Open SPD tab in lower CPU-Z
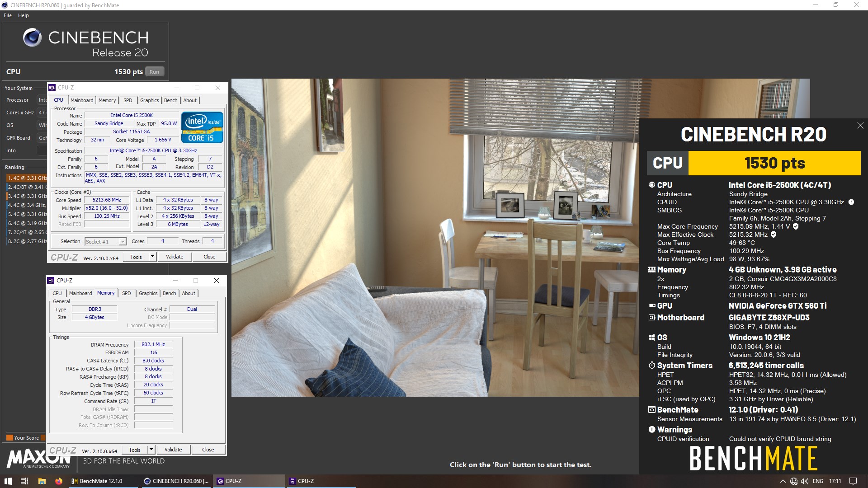Viewport: 868px width, 488px height. coord(127,293)
